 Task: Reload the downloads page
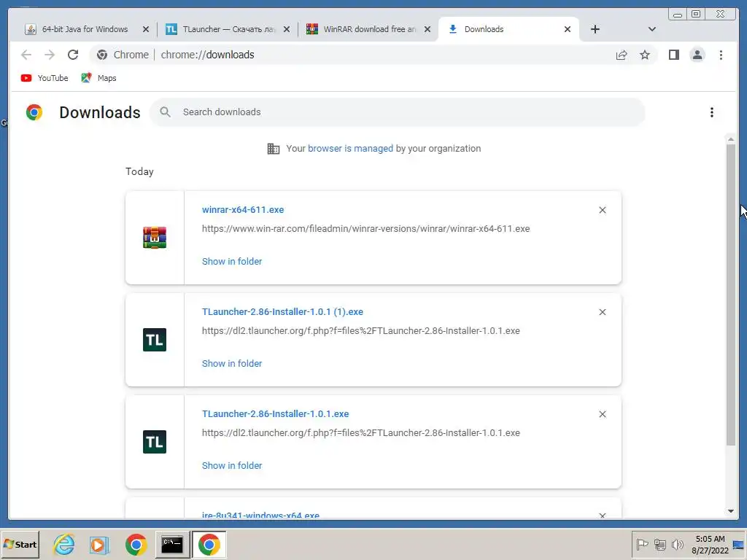(x=73, y=55)
